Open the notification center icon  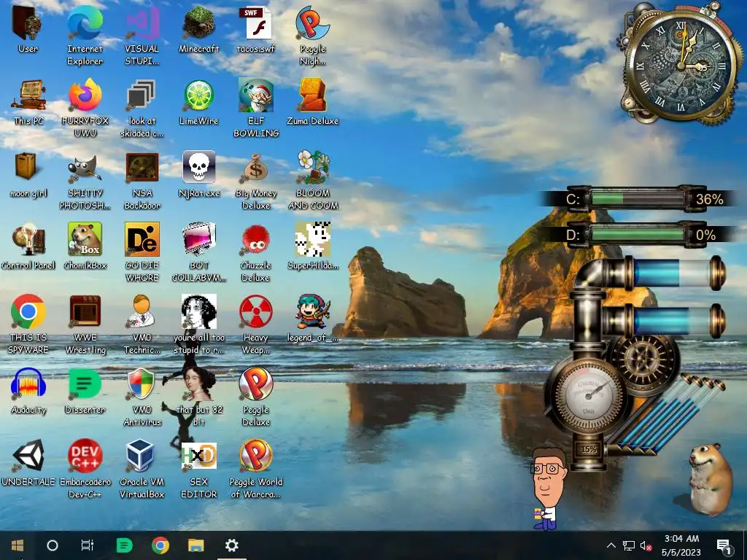(724, 545)
